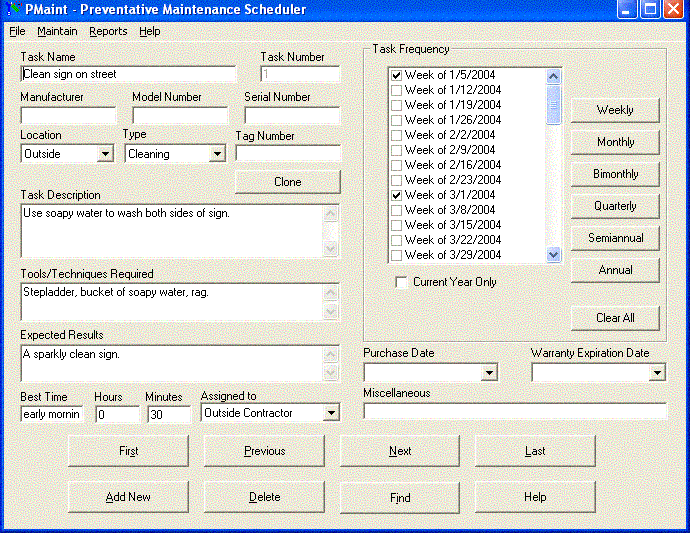Click the Hours field
This screenshot has width=690, height=533.
pyautogui.click(x=117, y=414)
